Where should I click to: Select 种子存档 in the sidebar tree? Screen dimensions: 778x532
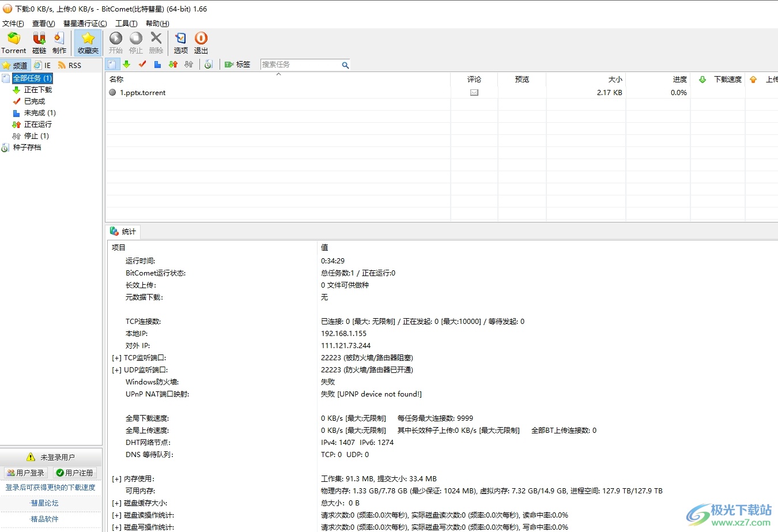click(27, 148)
